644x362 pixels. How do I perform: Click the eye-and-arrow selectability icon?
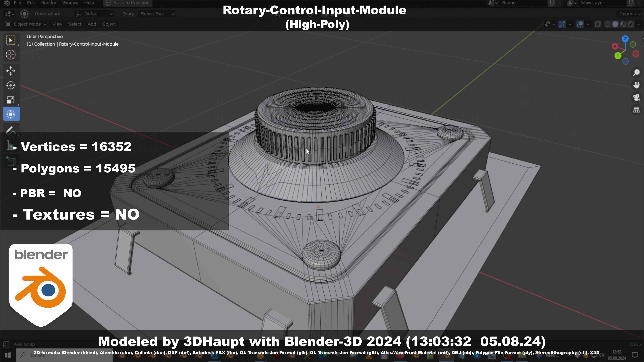point(548,24)
